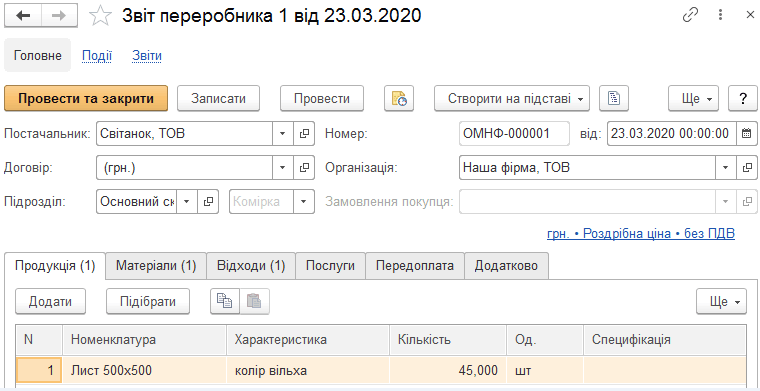
Task: Click the Провести button
Action: pos(322,99)
